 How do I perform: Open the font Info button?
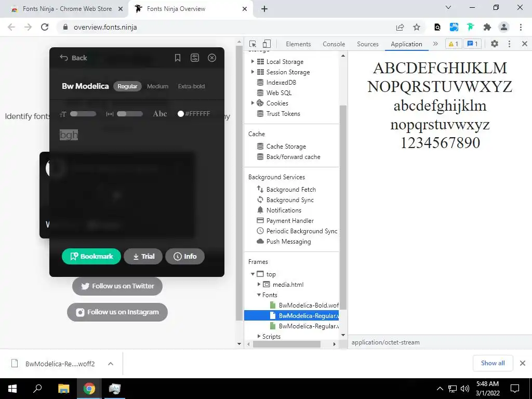(185, 256)
